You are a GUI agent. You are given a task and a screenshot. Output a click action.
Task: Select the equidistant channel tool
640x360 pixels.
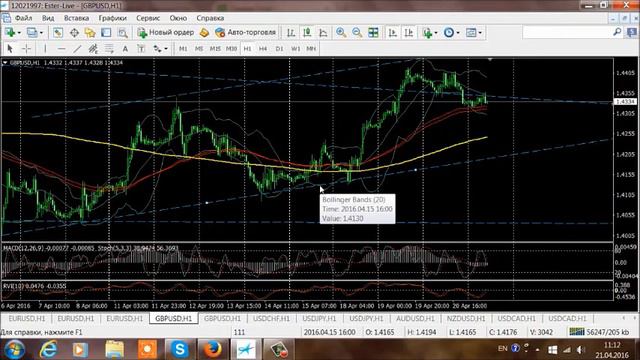(93, 49)
